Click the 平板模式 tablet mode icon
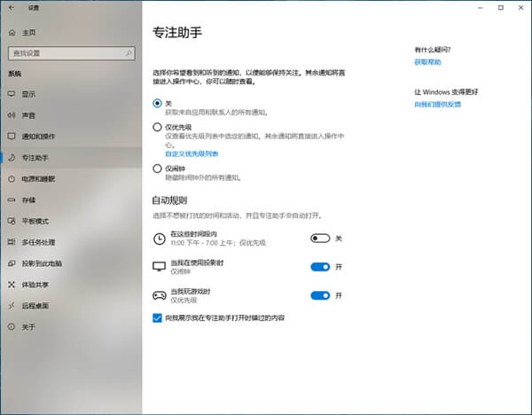Viewport: 532px width, 415px height. (11, 221)
